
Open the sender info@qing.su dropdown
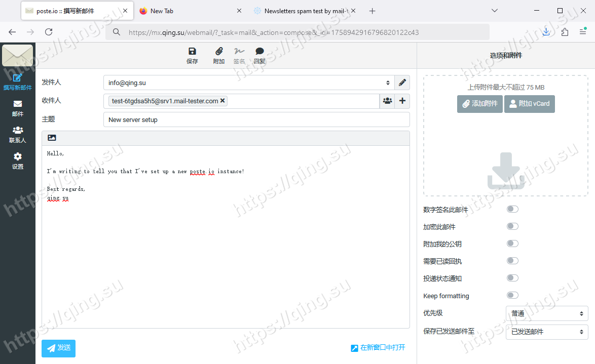[x=249, y=83]
